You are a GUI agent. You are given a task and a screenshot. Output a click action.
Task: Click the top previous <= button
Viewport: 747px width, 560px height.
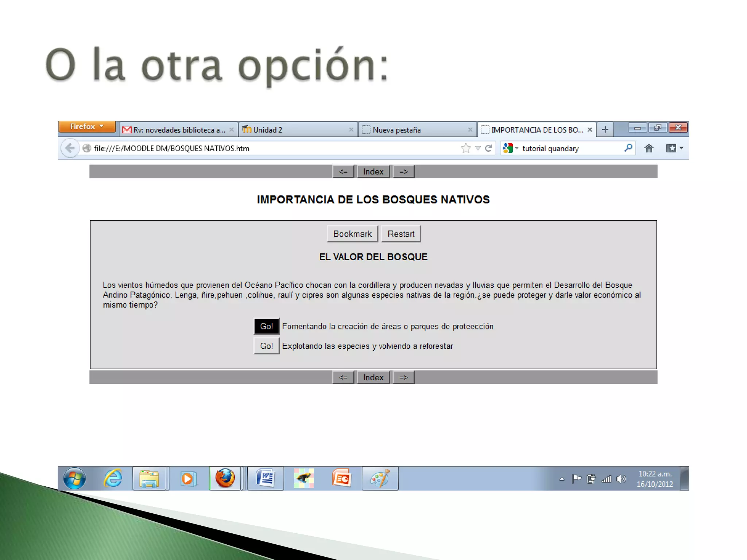pyautogui.click(x=343, y=171)
